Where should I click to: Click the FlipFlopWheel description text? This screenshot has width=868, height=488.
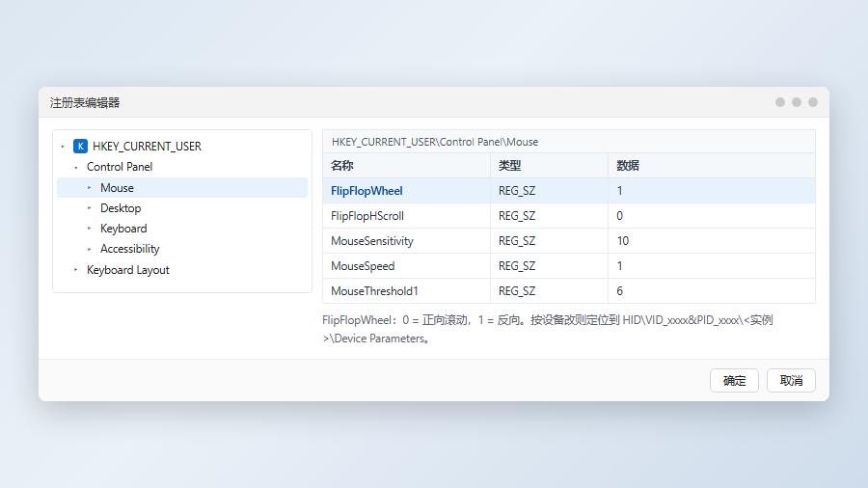[548, 329]
